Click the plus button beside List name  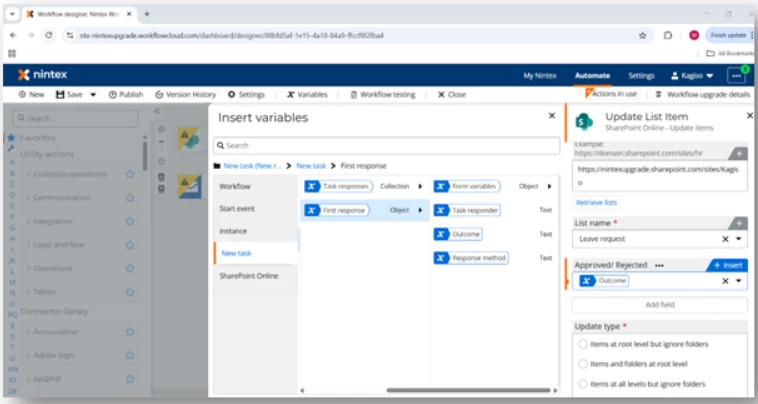[x=739, y=223]
